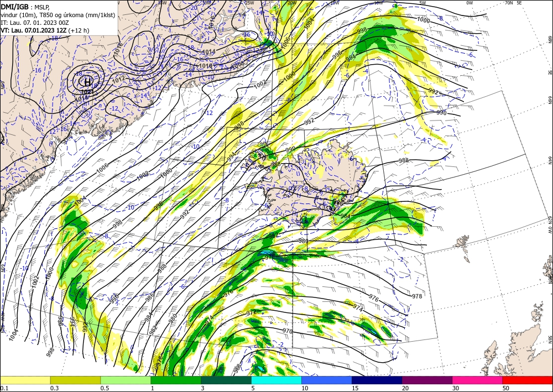Click the '5W' longitude label
This screenshot has width=553, height=392.
point(423,3)
